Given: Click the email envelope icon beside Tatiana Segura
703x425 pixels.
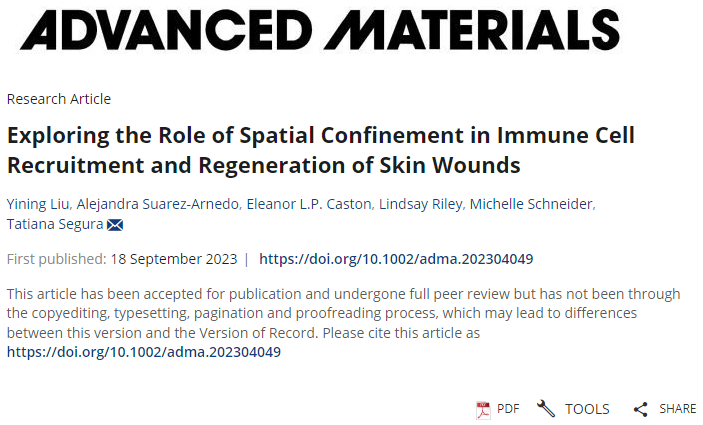Looking at the screenshot, I should 115,225.
